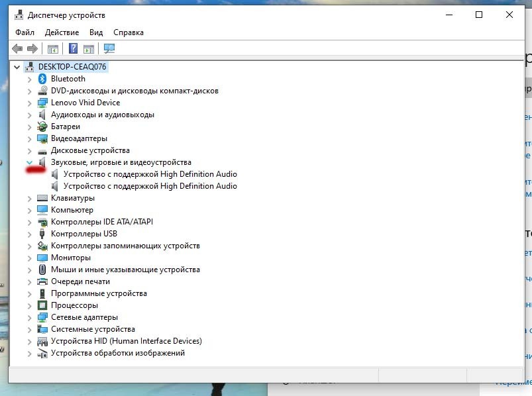This screenshot has height=396, width=532.
Task: Open the blue question mark Help icon
Action: [73, 49]
